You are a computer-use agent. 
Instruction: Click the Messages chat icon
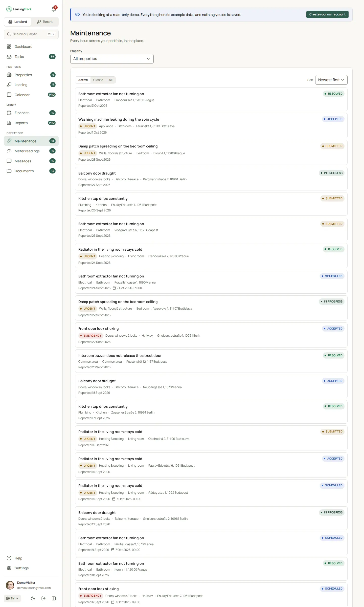point(9,161)
